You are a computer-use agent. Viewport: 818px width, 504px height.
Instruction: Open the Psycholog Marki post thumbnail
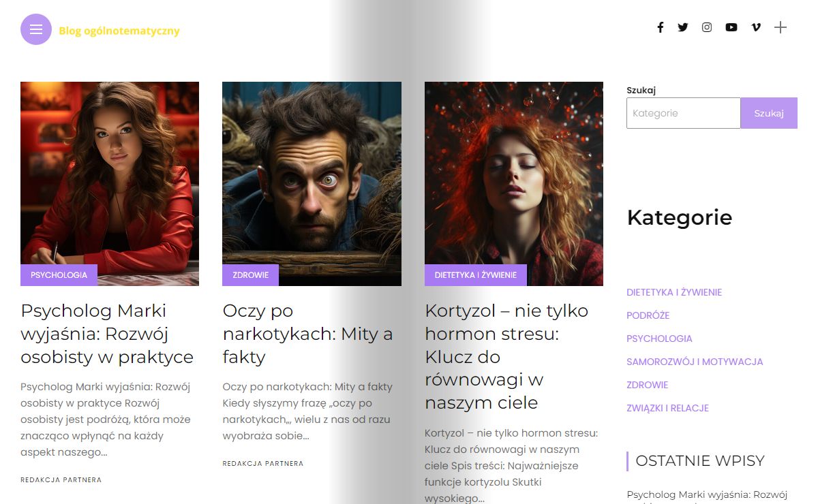coord(110,184)
